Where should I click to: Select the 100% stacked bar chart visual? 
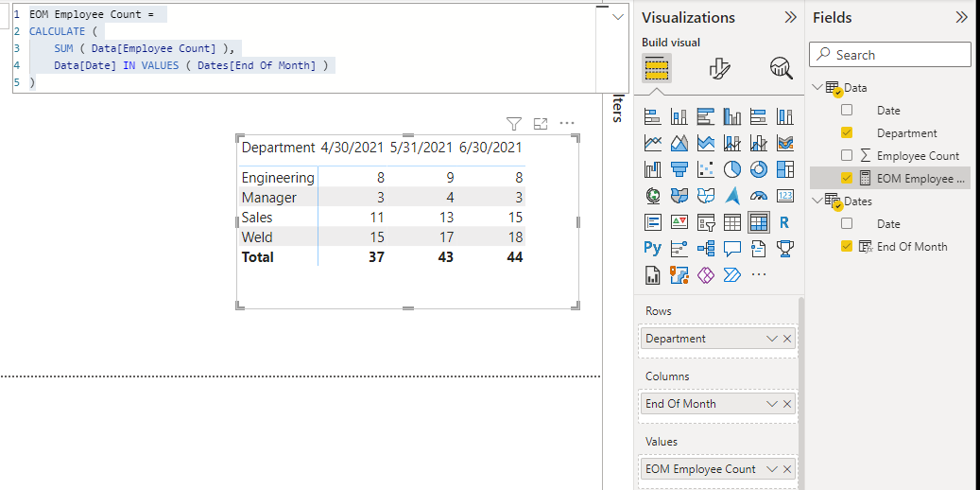click(758, 116)
